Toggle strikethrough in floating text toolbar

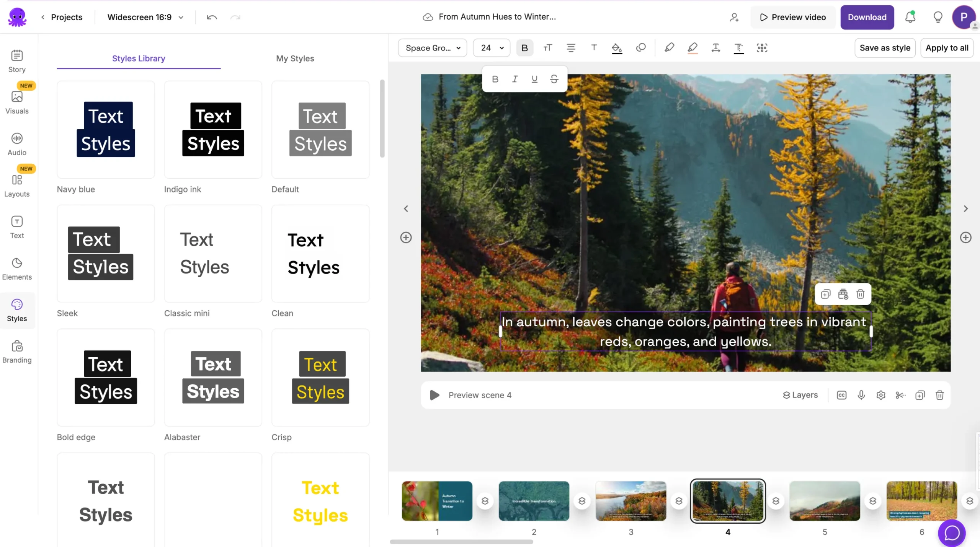point(554,79)
